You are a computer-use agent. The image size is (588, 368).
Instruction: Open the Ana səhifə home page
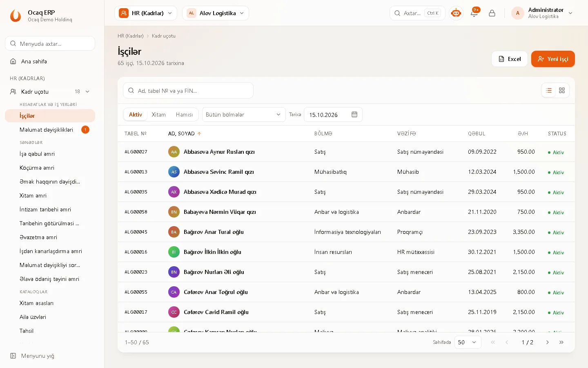tap(50, 61)
